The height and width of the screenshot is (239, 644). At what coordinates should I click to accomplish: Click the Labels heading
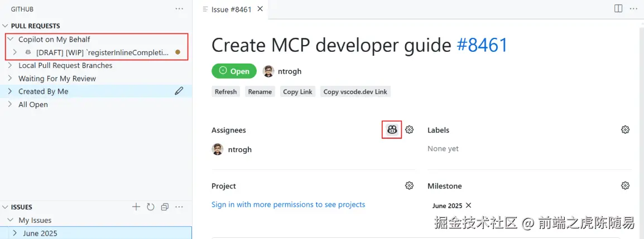tap(438, 130)
